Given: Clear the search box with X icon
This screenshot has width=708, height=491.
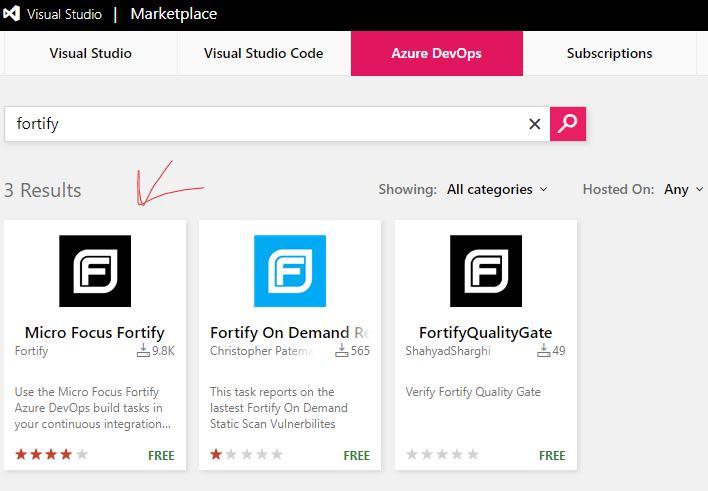Looking at the screenshot, I should [534, 124].
